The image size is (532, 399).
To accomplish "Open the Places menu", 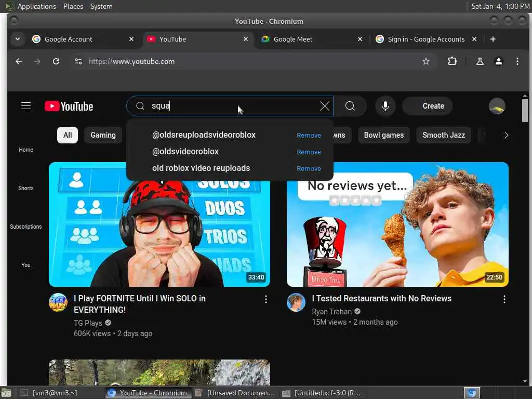I will 73,6.
